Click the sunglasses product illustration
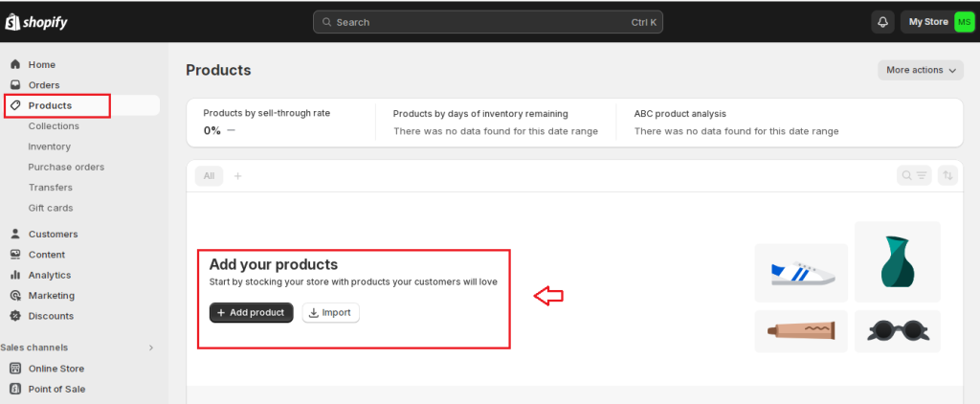The image size is (980, 404). tap(898, 331)
